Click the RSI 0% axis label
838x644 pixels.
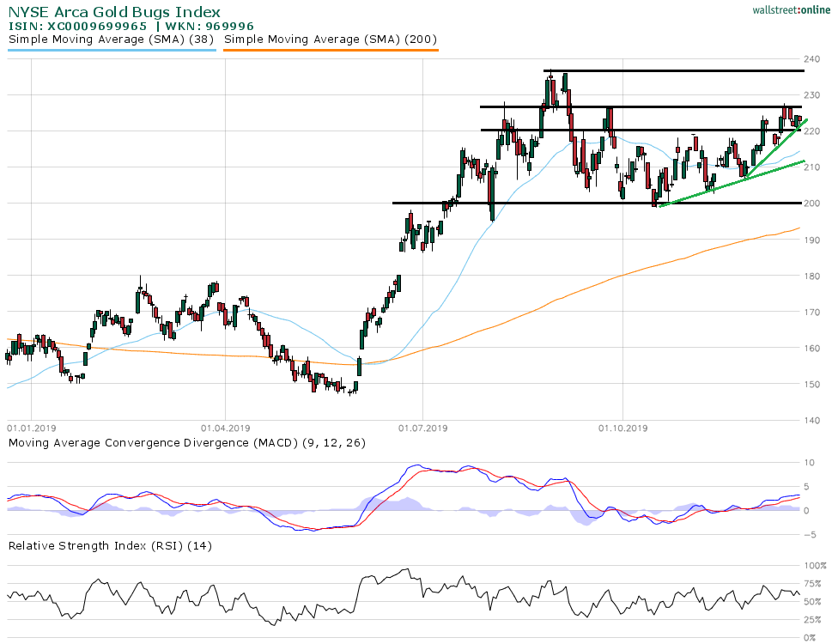pos(811,638)
